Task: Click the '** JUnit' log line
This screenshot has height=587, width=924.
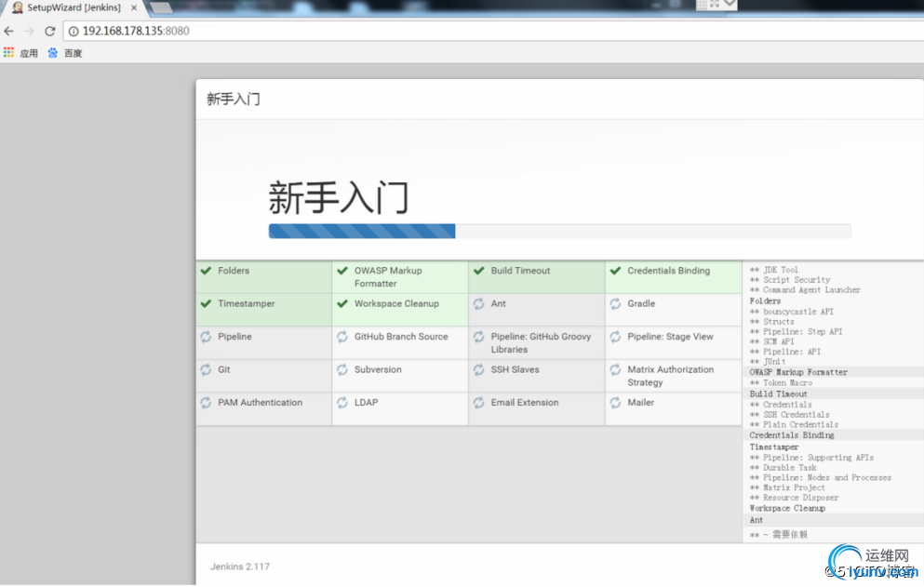Action: 768,361
